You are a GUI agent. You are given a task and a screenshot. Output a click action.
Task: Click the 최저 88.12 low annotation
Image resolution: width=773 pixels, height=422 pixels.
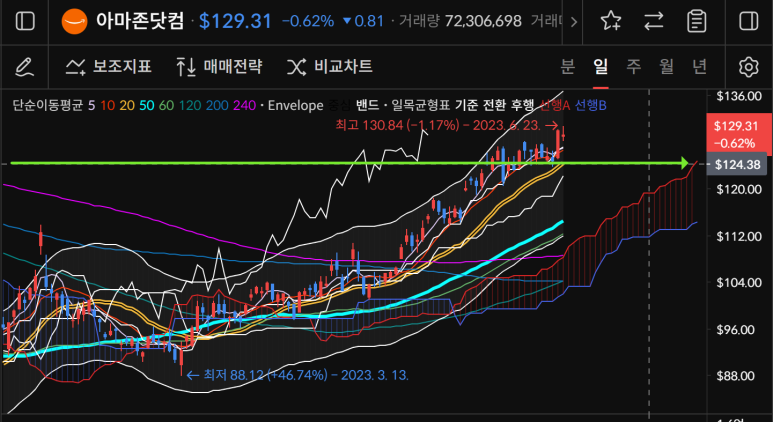point(297,375)
